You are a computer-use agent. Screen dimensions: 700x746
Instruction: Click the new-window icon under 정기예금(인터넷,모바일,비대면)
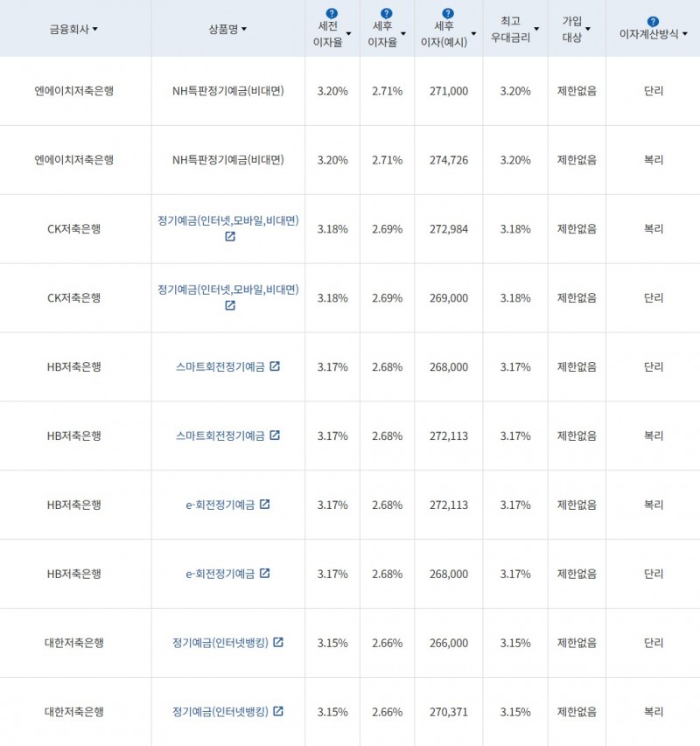[229, 234]
